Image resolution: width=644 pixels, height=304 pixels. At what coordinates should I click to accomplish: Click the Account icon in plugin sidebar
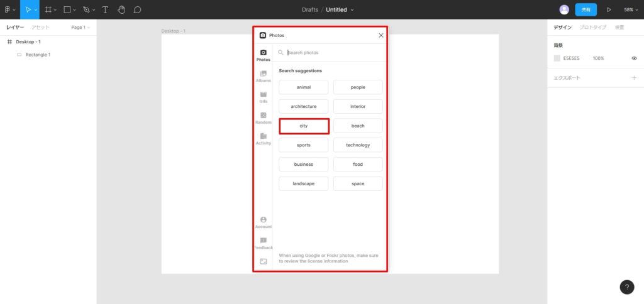point(264,222)
